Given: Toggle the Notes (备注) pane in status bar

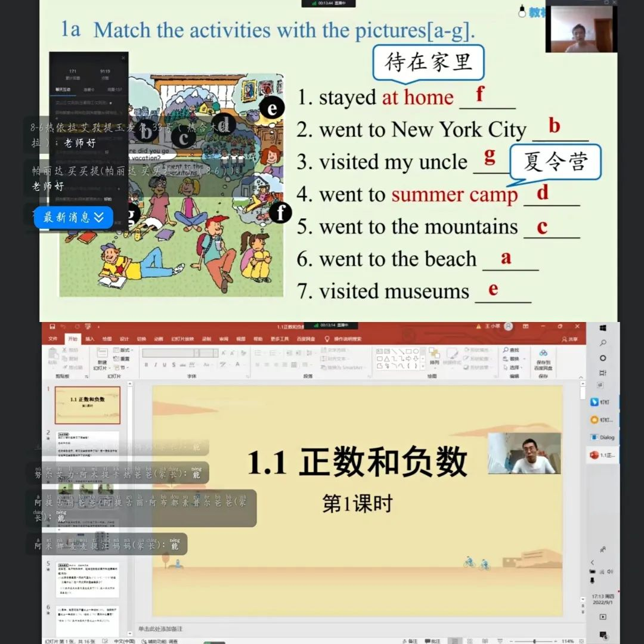Looking at the screenshot, I should 410,641.
